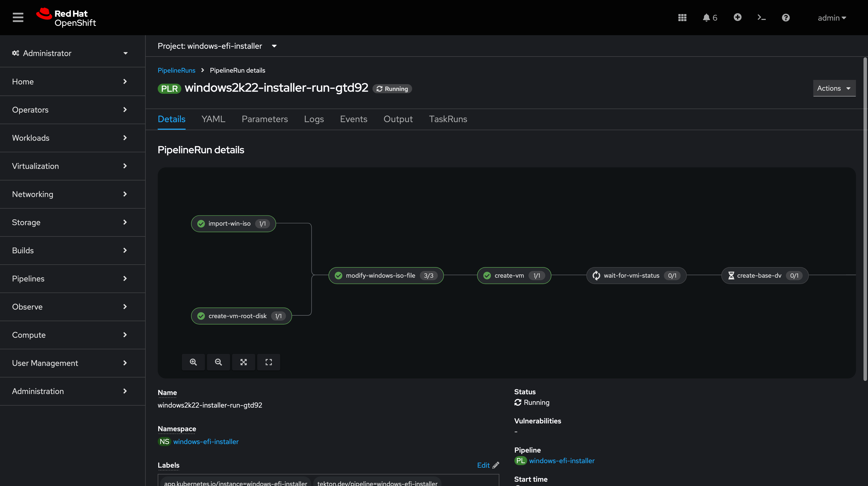Zoom out on the pipeline graph
The image size is (868, 486).
218,362
